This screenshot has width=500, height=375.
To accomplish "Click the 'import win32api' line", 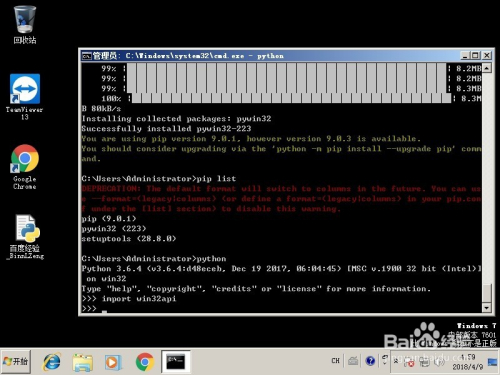I will tap(139, 299).
